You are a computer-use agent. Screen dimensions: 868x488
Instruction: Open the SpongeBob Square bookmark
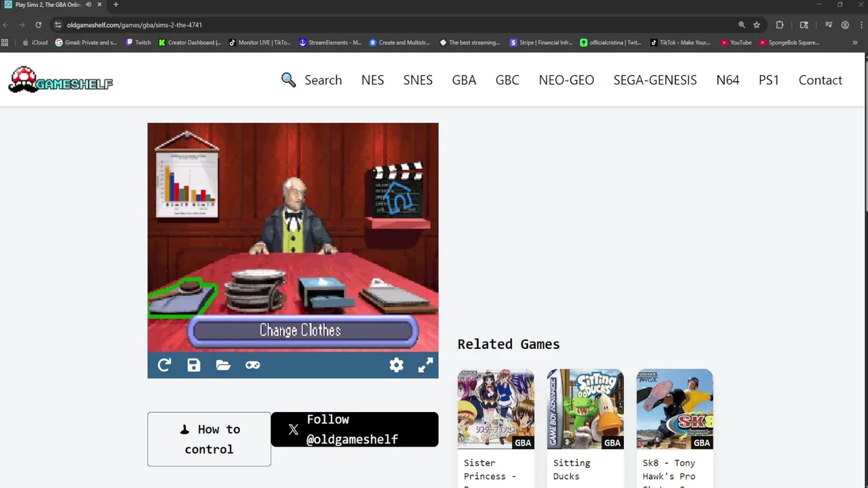(789, 43)
